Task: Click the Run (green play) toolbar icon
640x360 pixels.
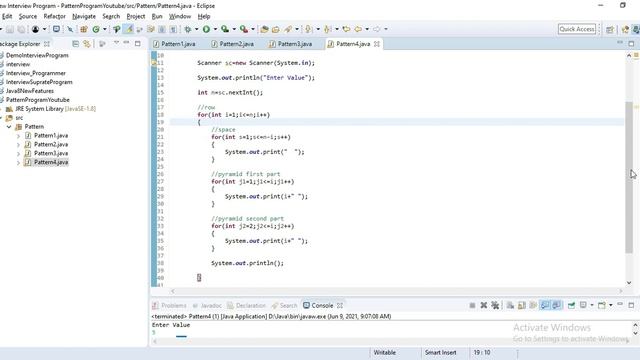Action: tap(206, 29)
